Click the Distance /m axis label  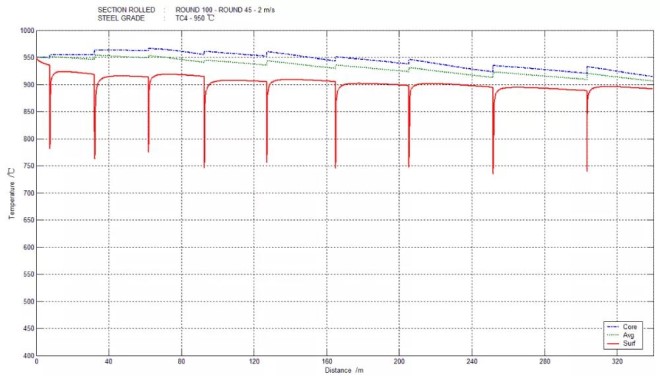point(344,371)
